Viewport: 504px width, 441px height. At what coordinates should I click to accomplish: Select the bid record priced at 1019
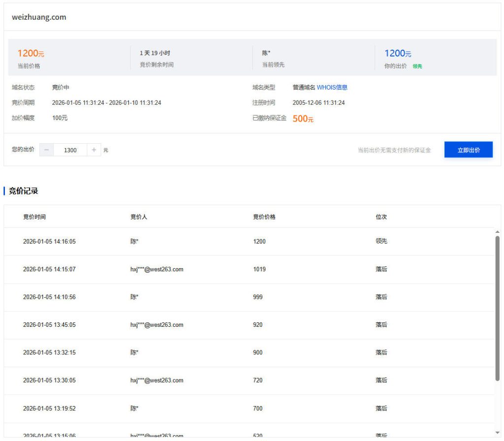coord(259,269)
